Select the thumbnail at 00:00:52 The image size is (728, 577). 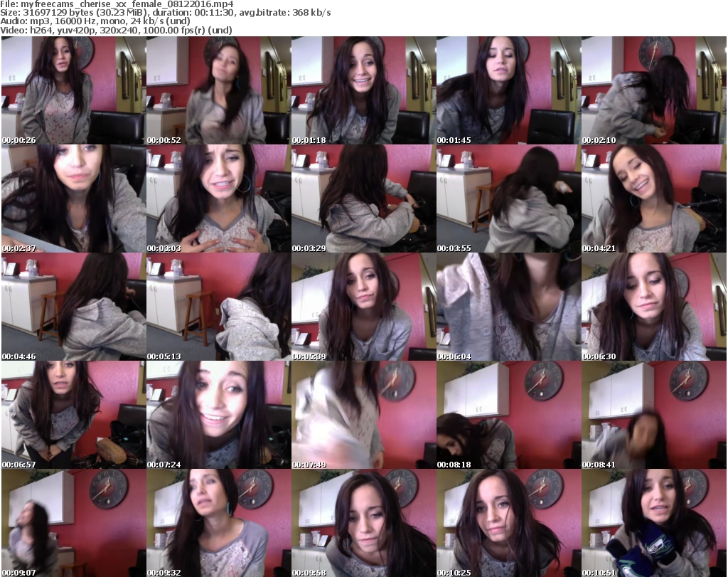pyautogui.click(x=219, y=90)
